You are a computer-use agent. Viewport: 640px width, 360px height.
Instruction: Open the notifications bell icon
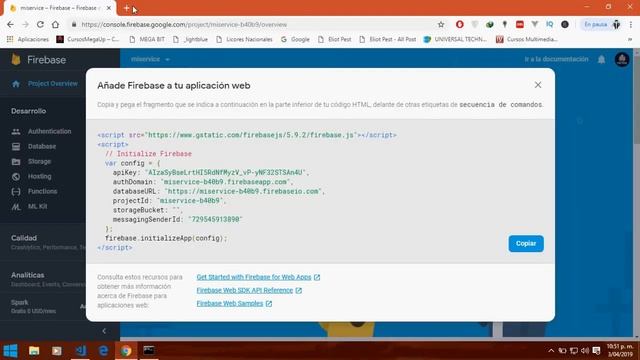[x=601, y=60]
